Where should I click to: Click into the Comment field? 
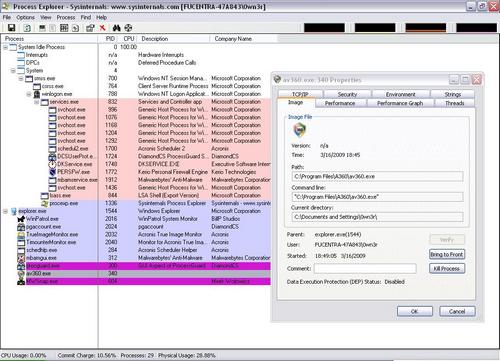point(365,269)
